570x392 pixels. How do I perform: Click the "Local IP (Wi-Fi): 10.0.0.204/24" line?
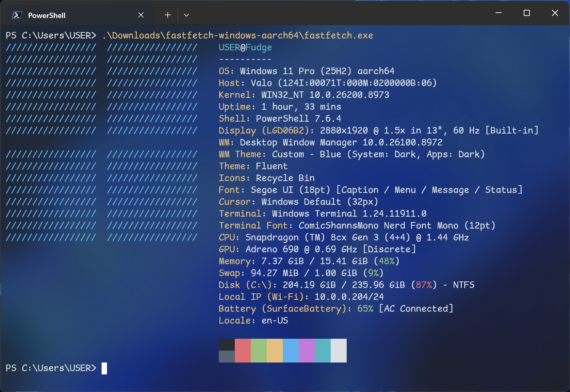click(x=301, y=297)
